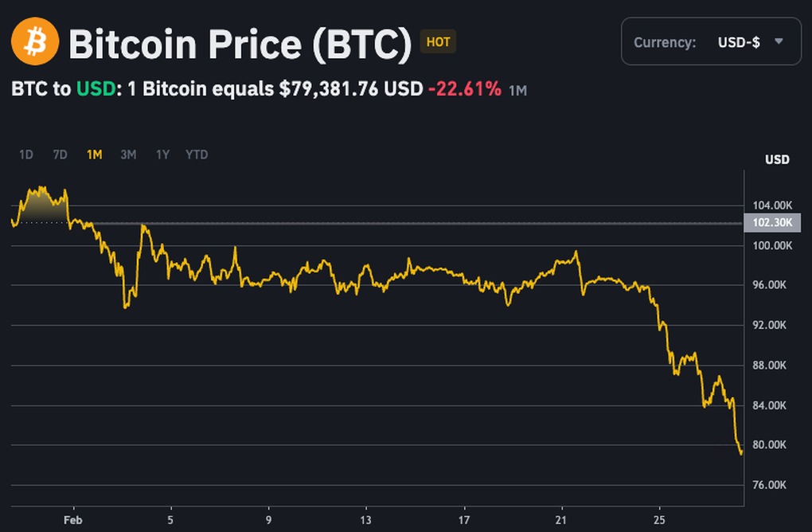Switch to the 1Y chart view
The width and height of the screenshot is (812, 532).
(x=162, y=155)
